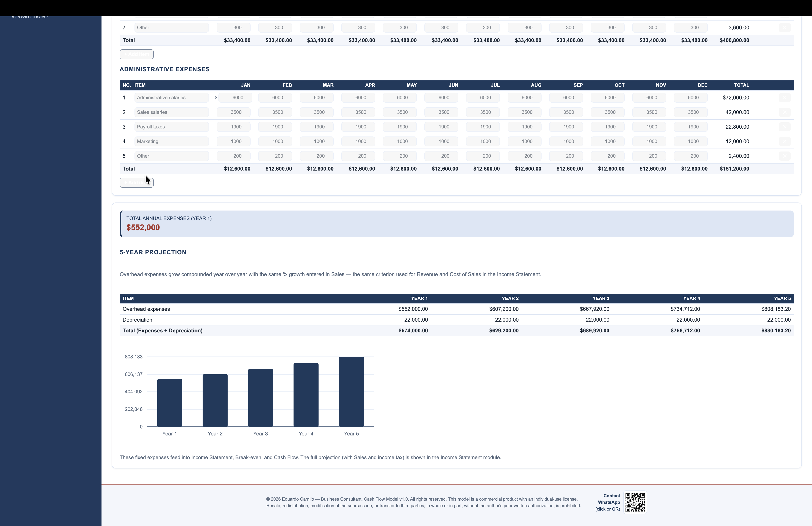Edit the Marketing item name field
Viewport: 812px width, 526px height.
tap(171, 141)
